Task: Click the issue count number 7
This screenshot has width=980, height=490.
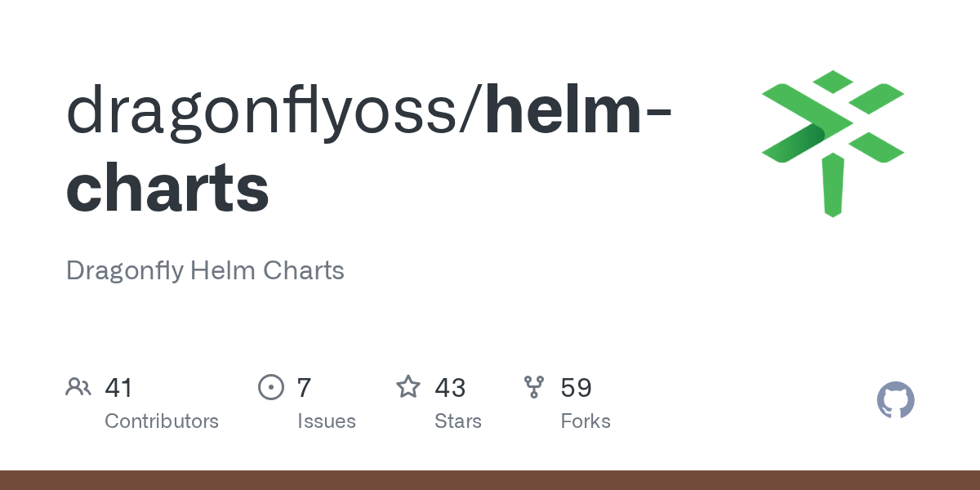Action: [304, 387]
